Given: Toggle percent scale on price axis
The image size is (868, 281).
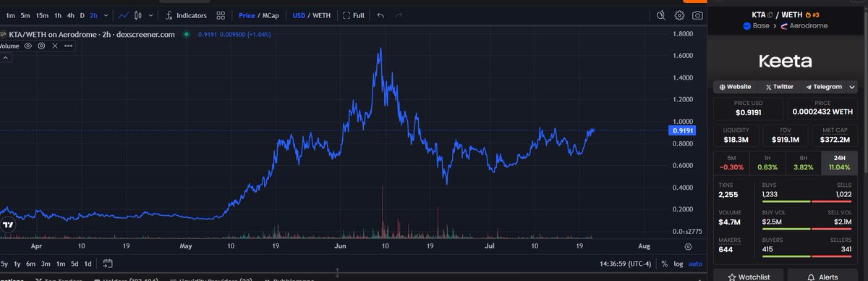Looking at the screenshot, I should tap(664, 264).
